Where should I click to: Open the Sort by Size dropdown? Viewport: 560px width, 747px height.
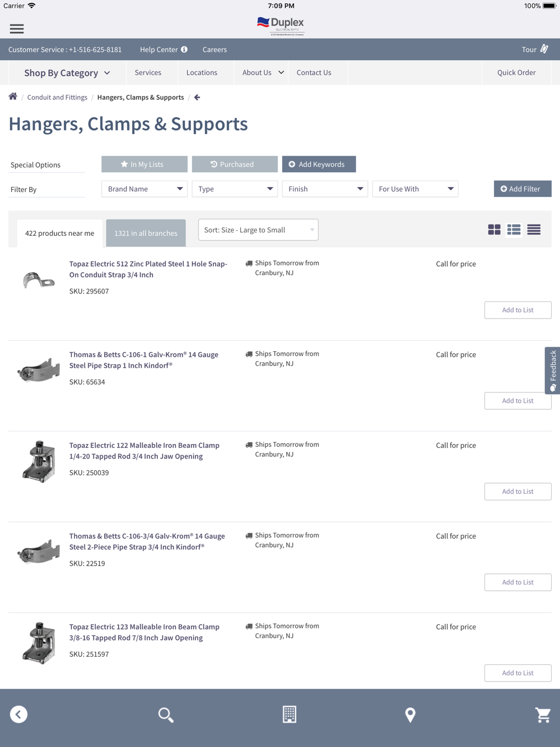[258, 230]
